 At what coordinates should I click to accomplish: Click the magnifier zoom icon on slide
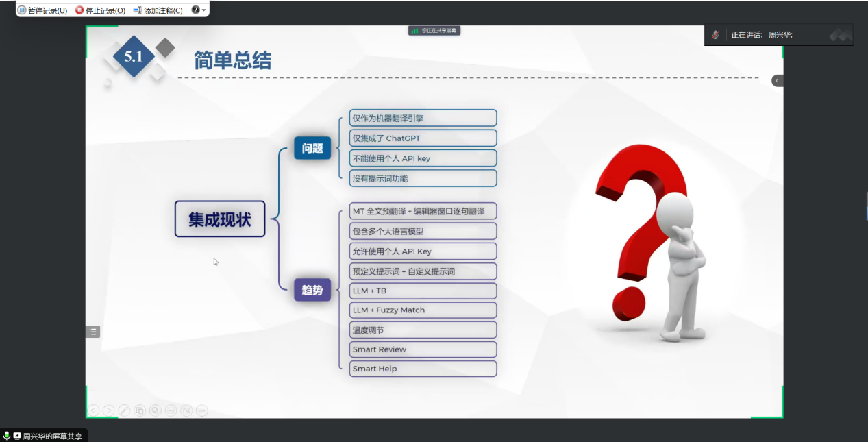pos(156,410)
